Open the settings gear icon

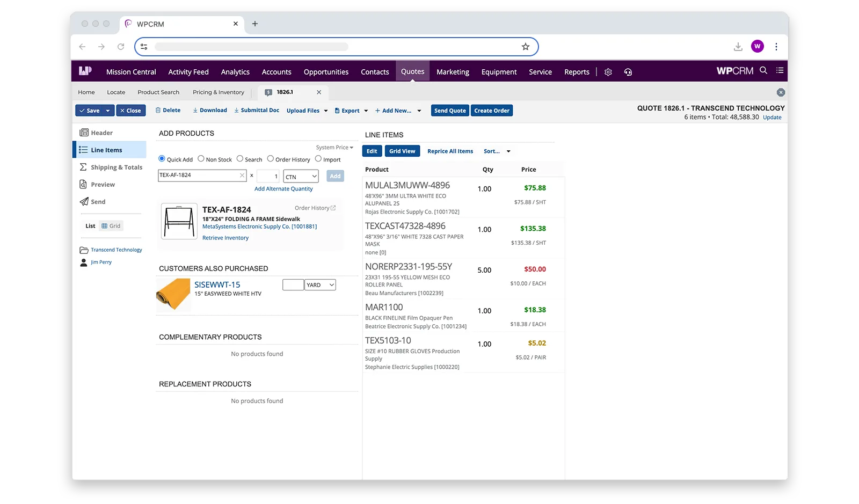point(608,72)
